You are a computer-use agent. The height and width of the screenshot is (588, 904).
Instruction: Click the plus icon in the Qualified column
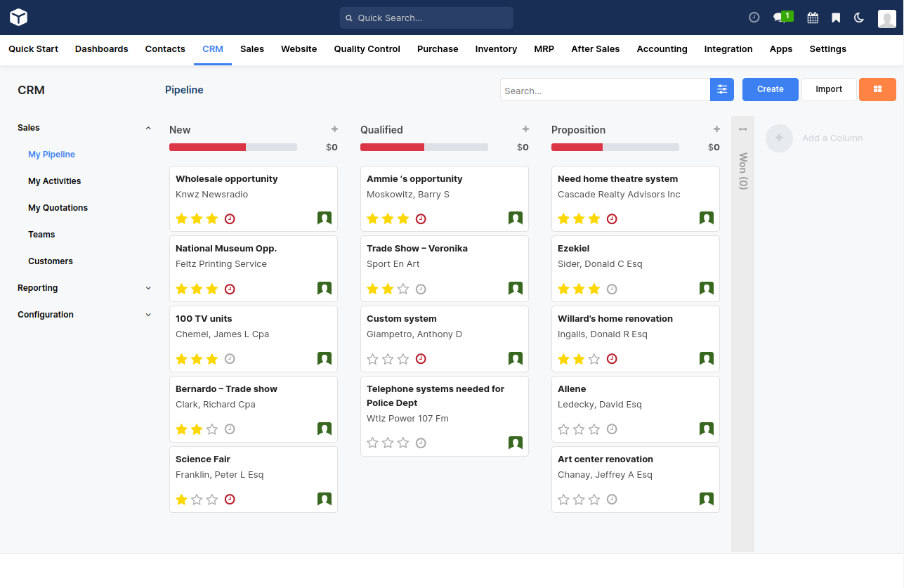click(525, 129)
